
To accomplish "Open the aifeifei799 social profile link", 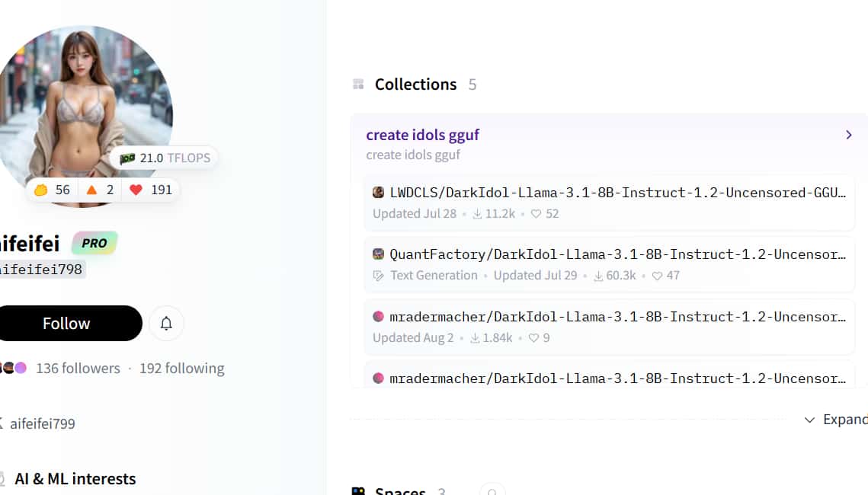I will 42,424.
